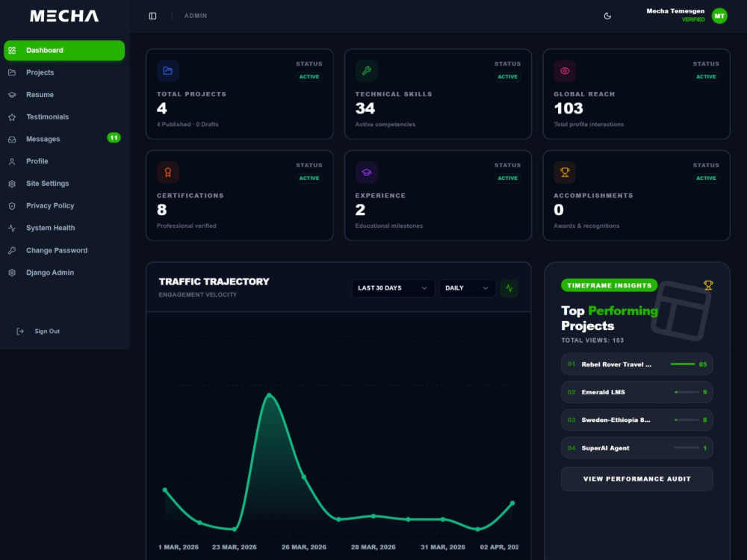The width and height of the screenshot is (747, 560).
Task: Click the Site Settings gear icon
Action: pos(13,184)
